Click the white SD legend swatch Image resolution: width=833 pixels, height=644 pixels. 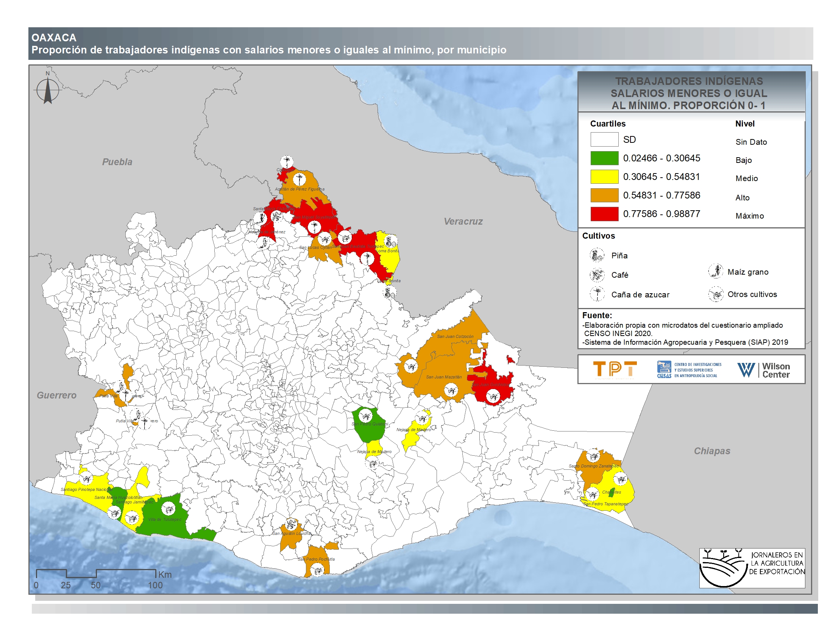pyautogui.click(x=604, y=139)
